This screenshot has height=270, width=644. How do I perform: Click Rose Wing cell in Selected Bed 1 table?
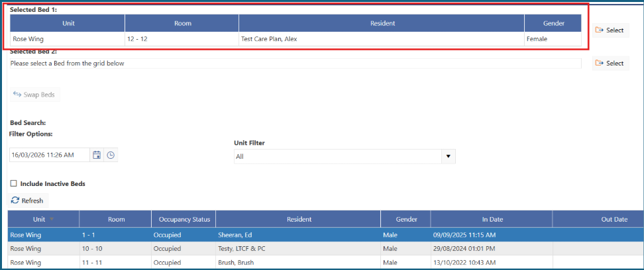click(x=68, y=39)
